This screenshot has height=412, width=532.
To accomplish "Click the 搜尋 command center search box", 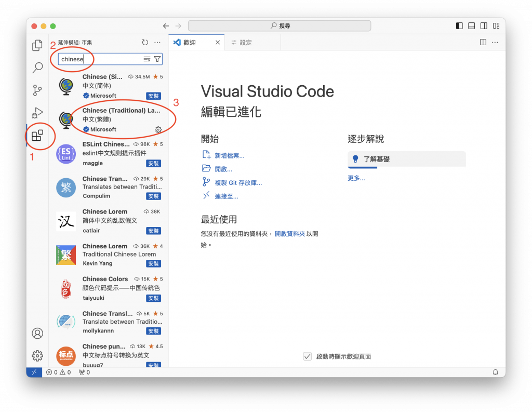I will pyautogui.click(x=280, y=26).
